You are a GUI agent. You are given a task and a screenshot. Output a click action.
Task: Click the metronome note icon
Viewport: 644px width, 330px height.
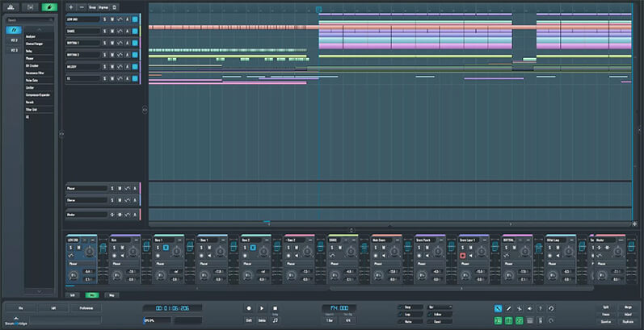pos(275,320)
